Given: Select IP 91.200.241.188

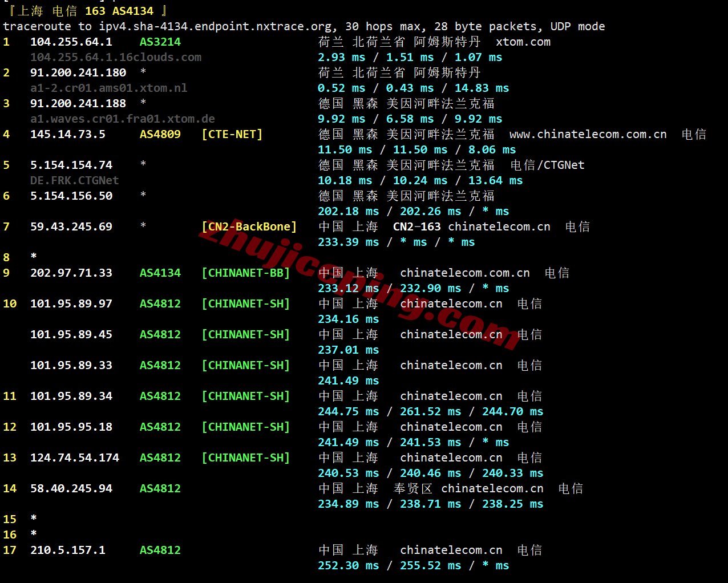Looking at the screenshot, I should [78, 104].
